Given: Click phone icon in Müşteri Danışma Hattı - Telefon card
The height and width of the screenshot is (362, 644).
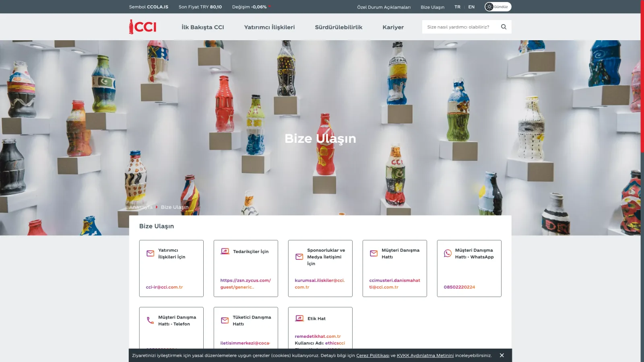Looking at the screenshot, I should click(150, 321).
